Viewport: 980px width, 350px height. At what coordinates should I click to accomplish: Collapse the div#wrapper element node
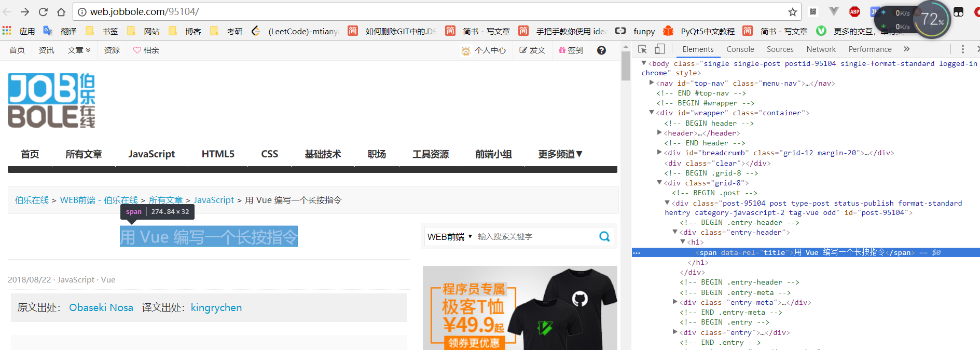click(652, 112)
